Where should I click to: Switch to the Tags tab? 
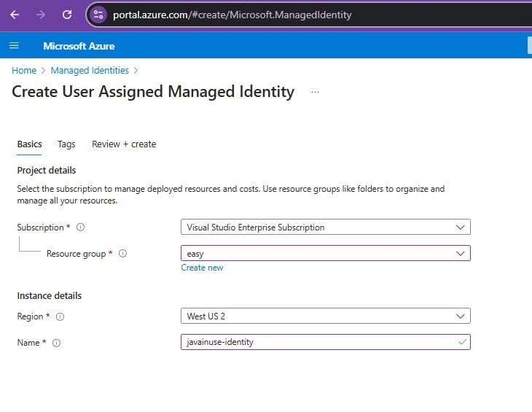(66, 144)
